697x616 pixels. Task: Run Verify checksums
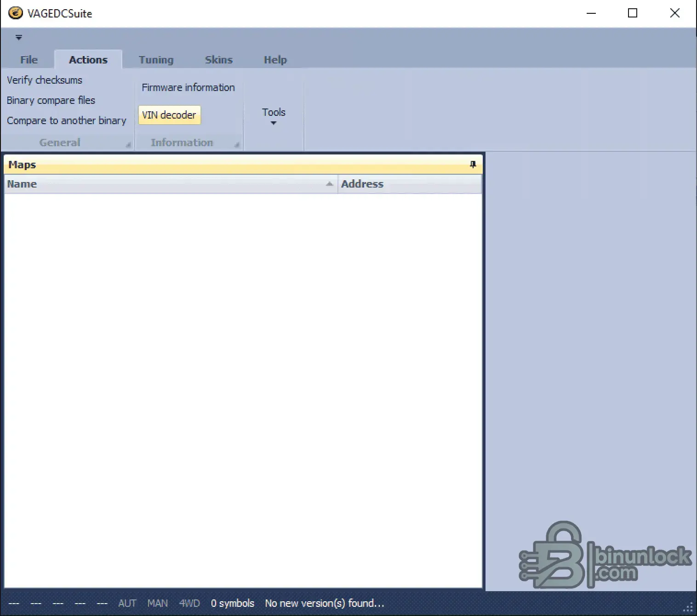[45, 80]
